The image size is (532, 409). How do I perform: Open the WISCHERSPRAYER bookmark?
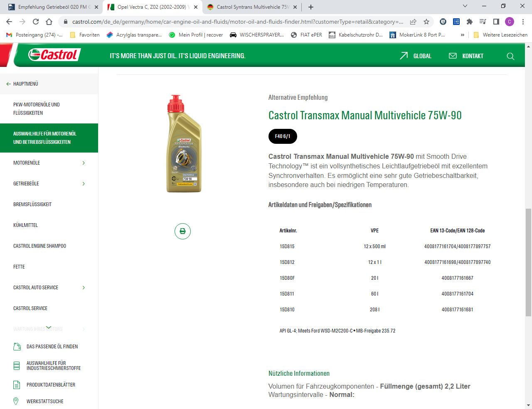pyautogui.click(x=257, y=35)
